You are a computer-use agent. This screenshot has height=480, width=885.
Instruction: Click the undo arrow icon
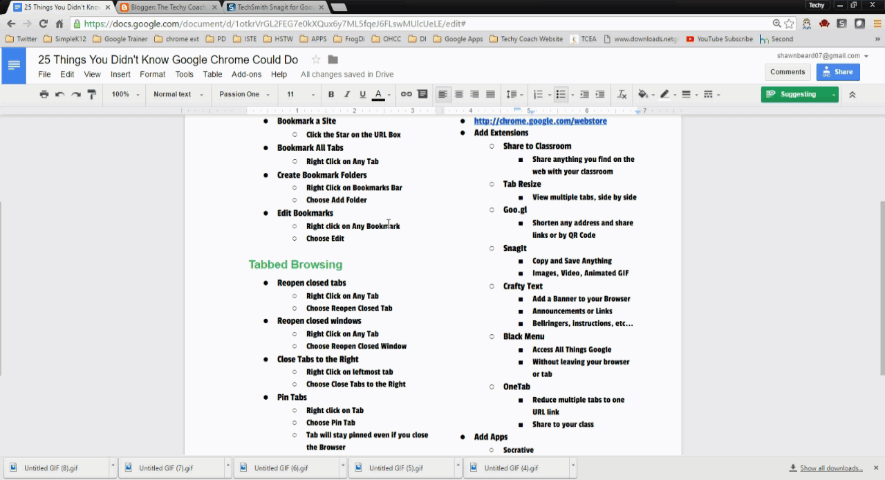60,94
